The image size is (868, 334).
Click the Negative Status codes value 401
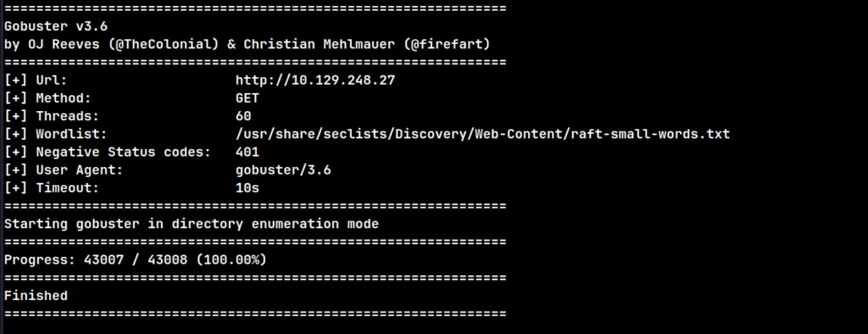(x=247, y=152)
